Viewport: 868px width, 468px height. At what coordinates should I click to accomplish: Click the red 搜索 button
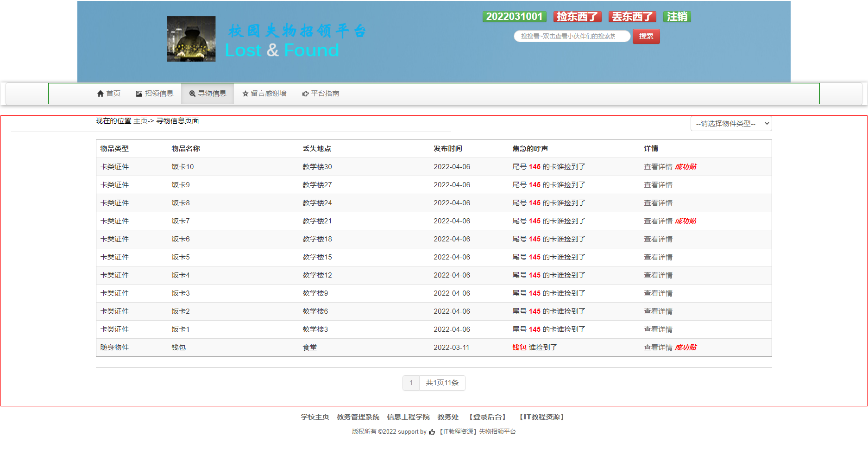646,36
